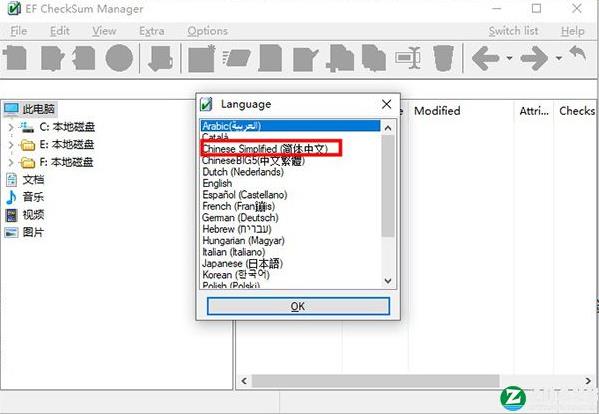Click the page-with-pencil edit toolbar icon
The width and height of the screenshot is (599, 414).
coord(305,59)
